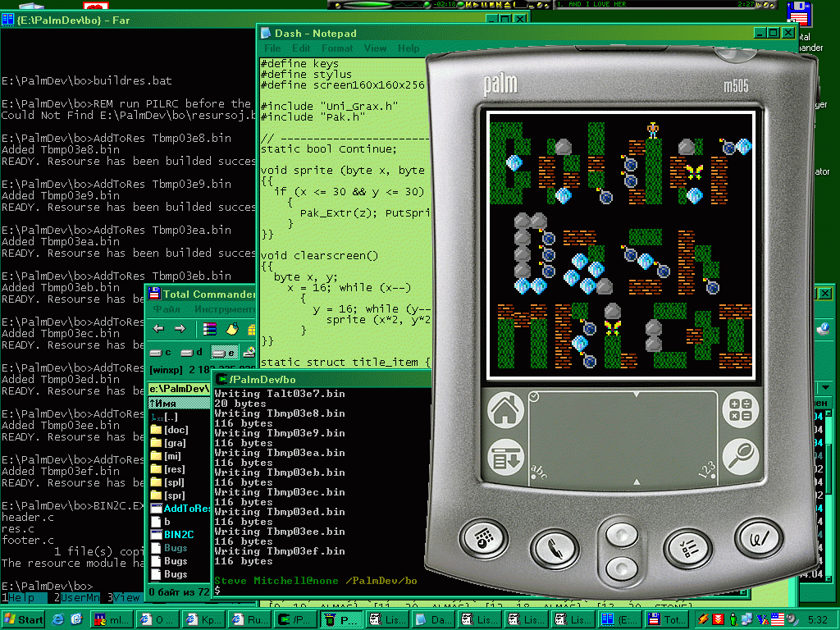Tap the Home silkscreen button on Palm

pos(505,410)
